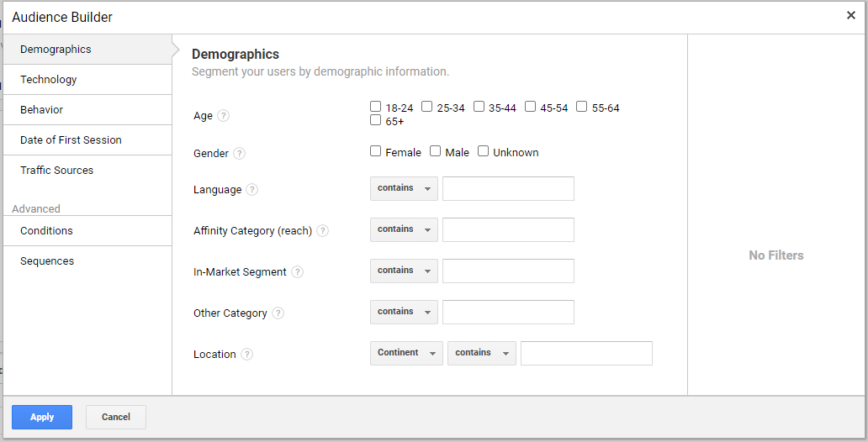This screenshot has height=442, width=868.
Task: Click the Other Category help icon
Action: point(278,313)
